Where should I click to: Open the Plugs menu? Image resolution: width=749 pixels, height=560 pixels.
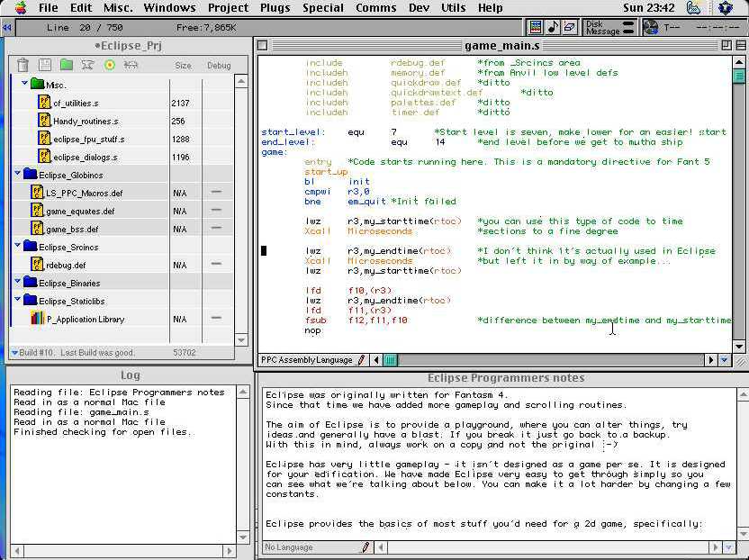click(275, 8)
